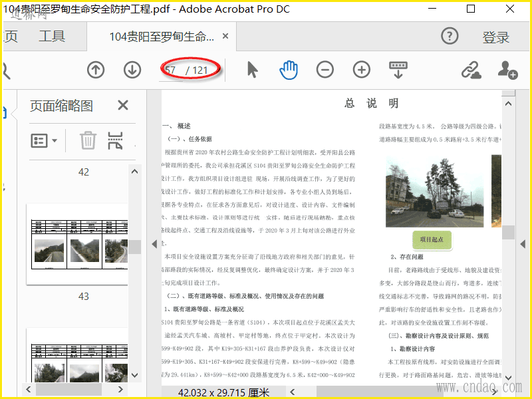Go to next page with down arrow
Viewport: 532px width, 399px height.
(x=132, y=70)
